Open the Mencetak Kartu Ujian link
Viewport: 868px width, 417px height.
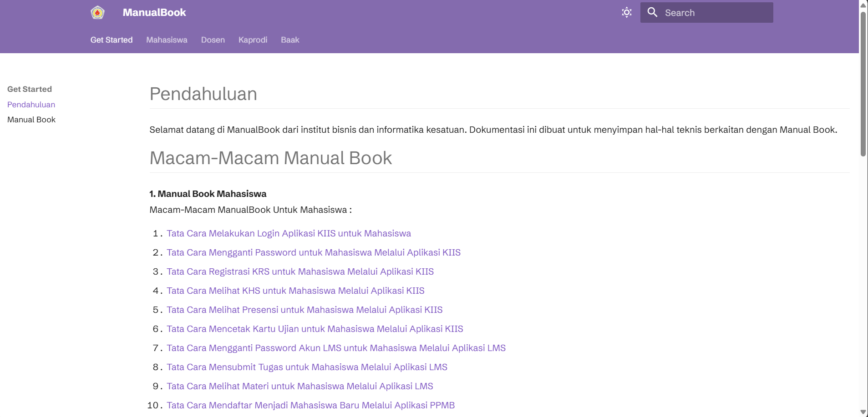(x=315, y=329)
